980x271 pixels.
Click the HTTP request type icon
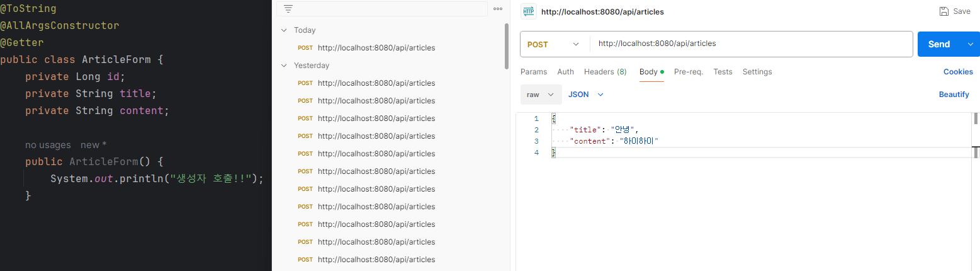coord(529,11)
